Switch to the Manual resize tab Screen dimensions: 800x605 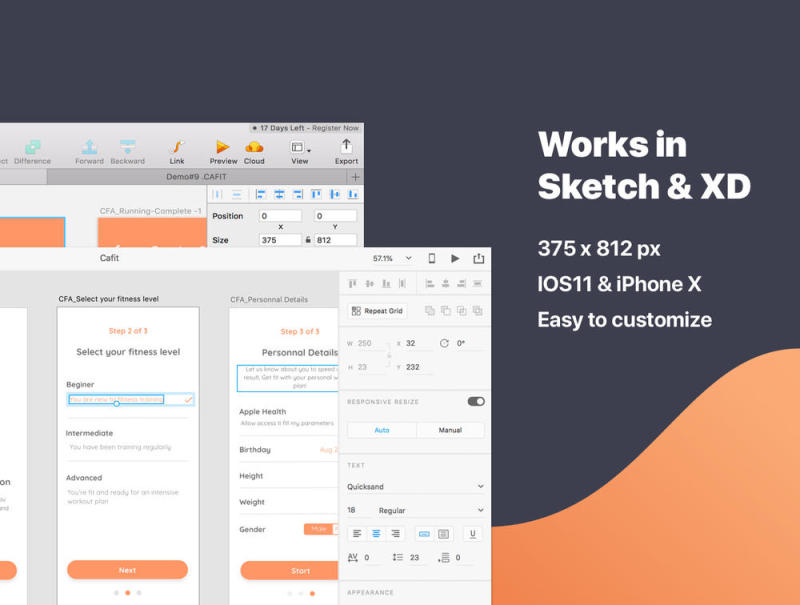point(449,430)
